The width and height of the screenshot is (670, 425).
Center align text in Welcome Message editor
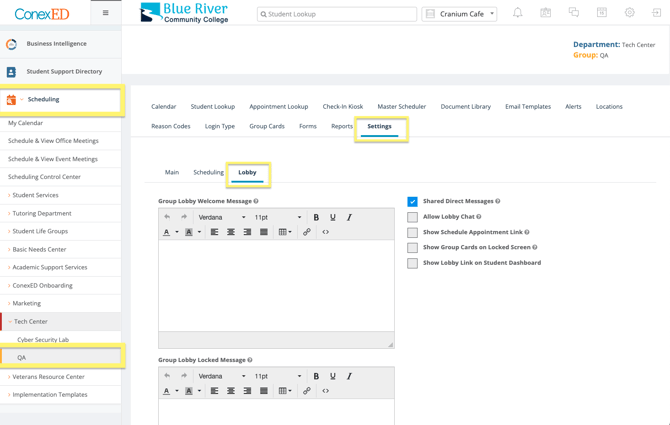click(231, 232)
